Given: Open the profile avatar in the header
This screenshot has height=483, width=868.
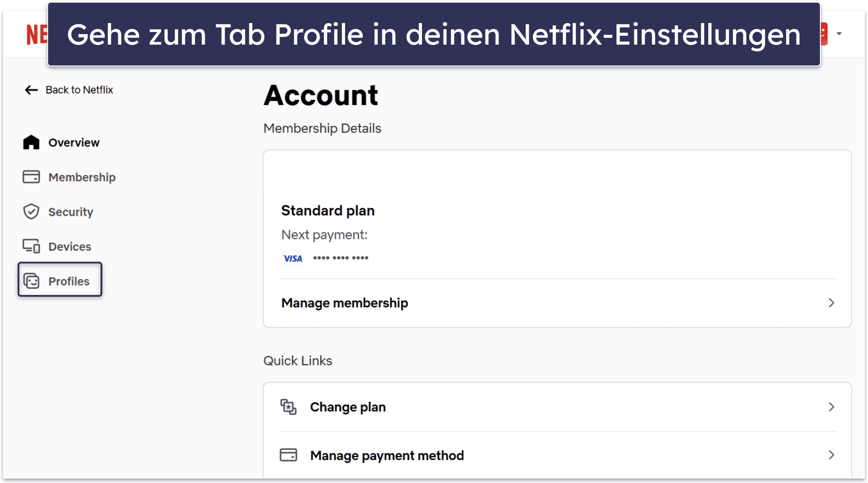Looking at the screenshot, I should [823, 33].
